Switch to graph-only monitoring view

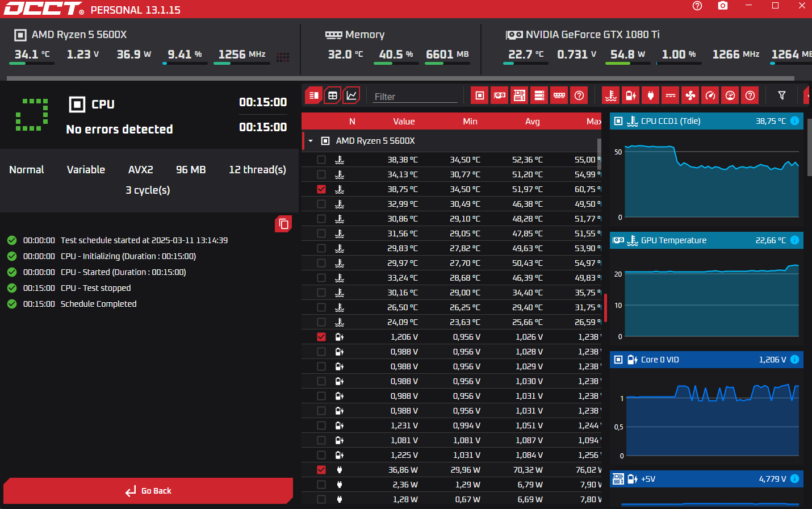(352, 95)
